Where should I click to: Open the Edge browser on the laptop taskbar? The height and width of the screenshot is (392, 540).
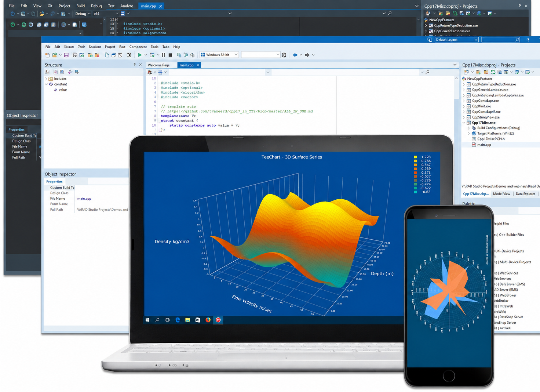coord(178,320)
